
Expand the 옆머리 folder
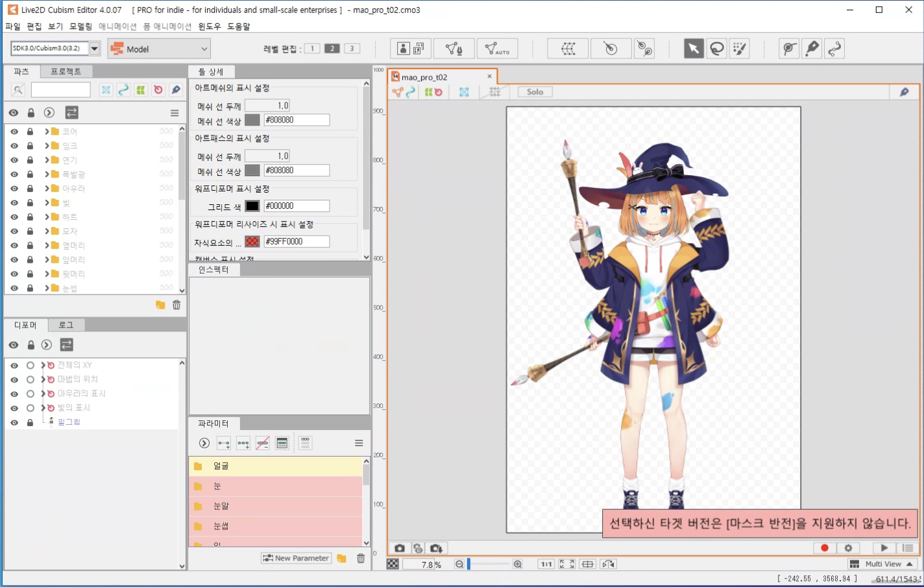[x=47, y=246]
